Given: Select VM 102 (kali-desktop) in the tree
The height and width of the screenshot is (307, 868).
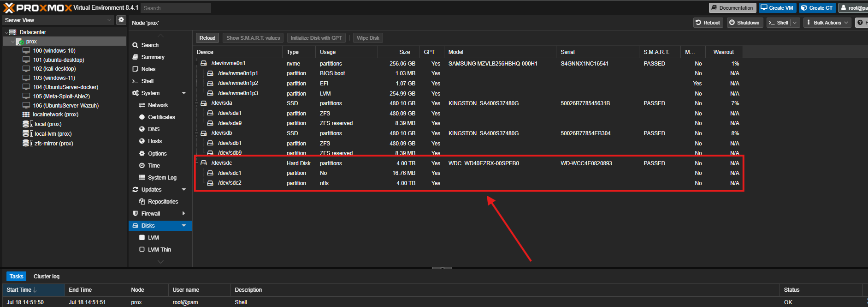Looking at the screenshot, I should point(54,69).
